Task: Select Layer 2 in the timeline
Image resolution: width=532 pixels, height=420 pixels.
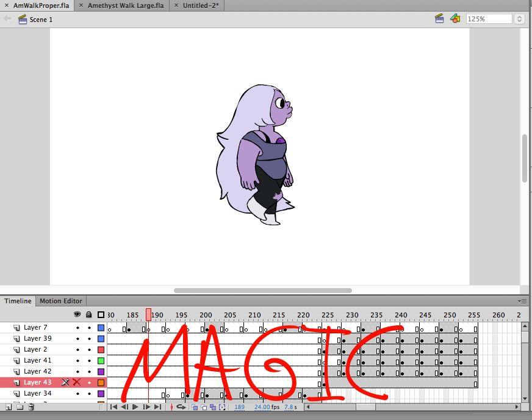Action: pyautogui.click(x=35, y=349)
